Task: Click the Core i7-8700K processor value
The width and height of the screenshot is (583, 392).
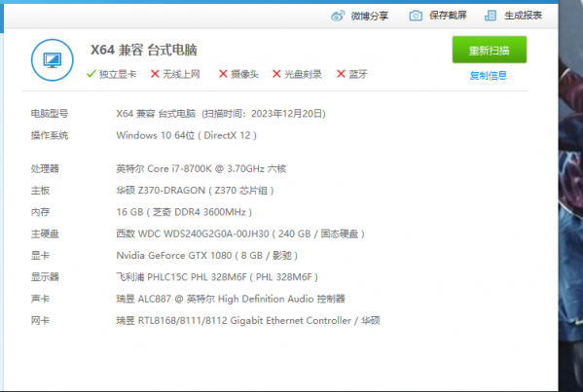Action: pyautogui.click(x=201, y=168)
